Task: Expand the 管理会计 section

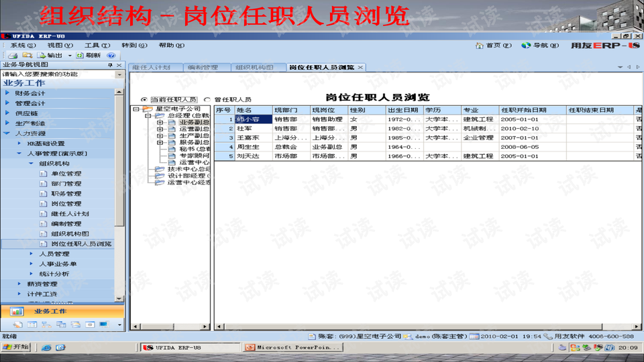Action: 7,103
